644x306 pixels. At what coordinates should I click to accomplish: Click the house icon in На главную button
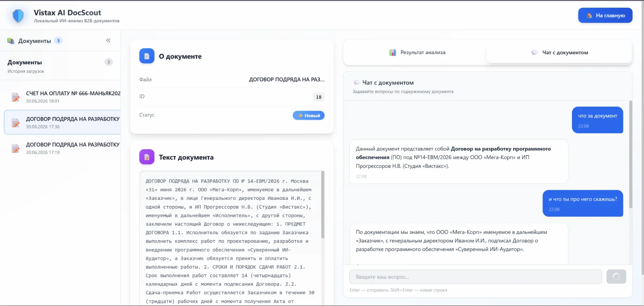click(589, 16)
